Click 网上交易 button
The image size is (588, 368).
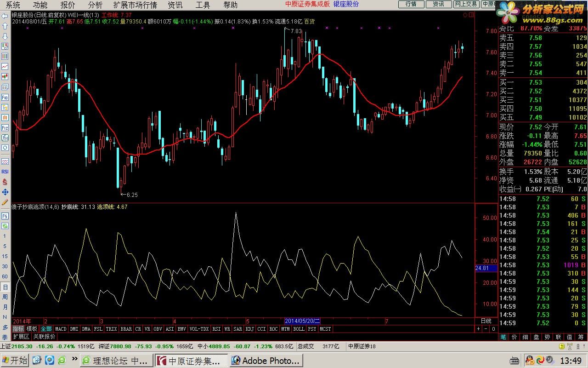coord(466,4)
